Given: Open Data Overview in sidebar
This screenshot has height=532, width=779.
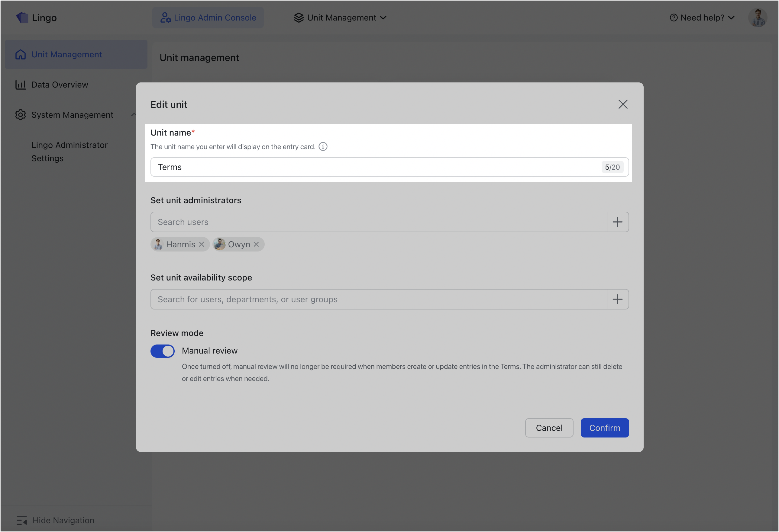Looking at the screenshot, I should 76,85.
